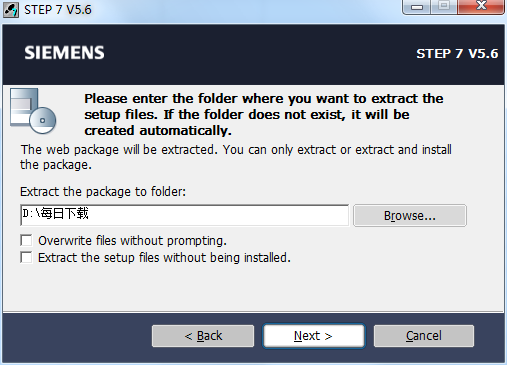The height and width of the screenshot is (365, 507).
Task: Click the disabled maximize window button
Action: click(x=444, y=7)
